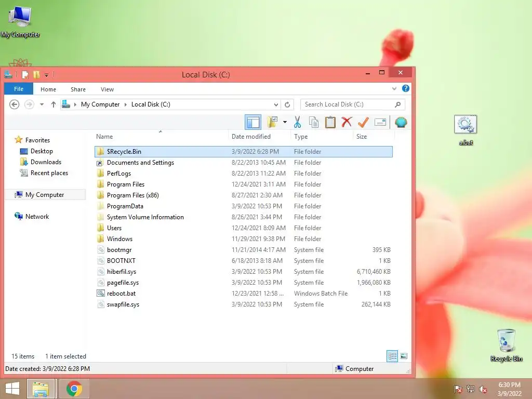Launch Chrome from the taskbar
The height and width of the screenshot is (399, 532).
click(74, 389)
